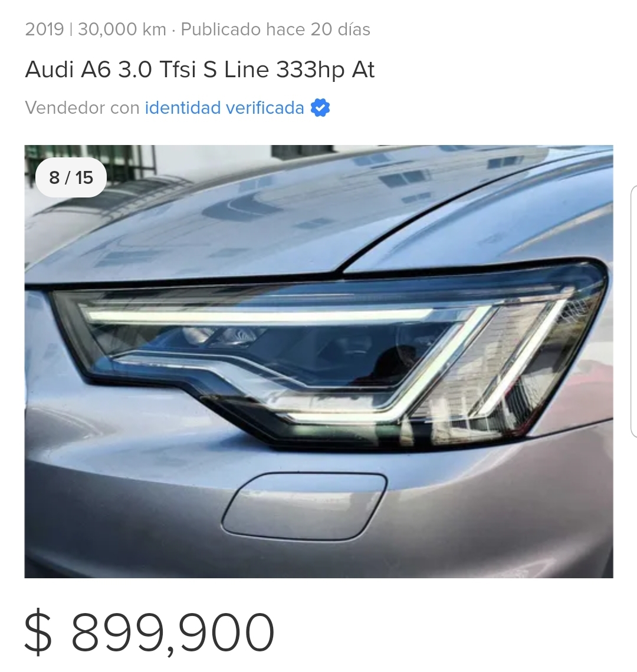Open the Audi headlight photo fullscreen
Viewport: 637px width, 672px height.
pos(318,361)
